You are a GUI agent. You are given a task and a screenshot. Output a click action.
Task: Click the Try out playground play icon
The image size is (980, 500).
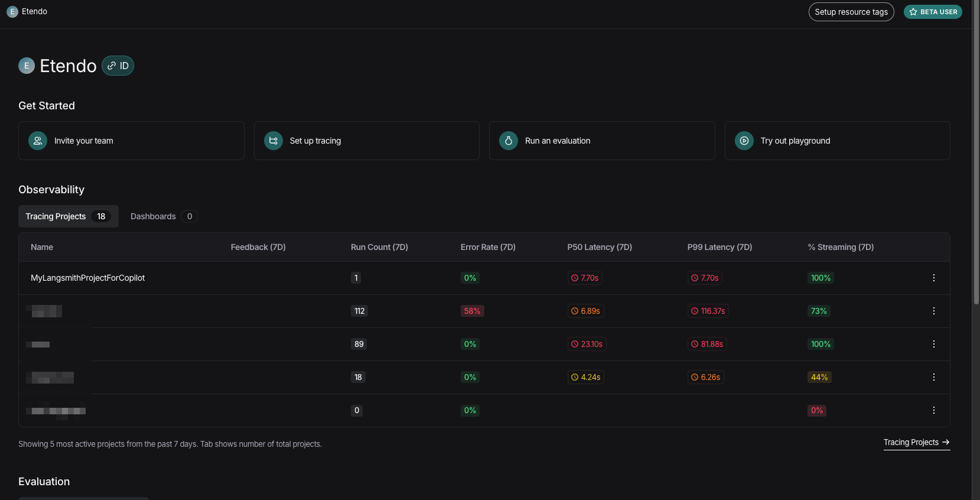(x=744, y=141)
